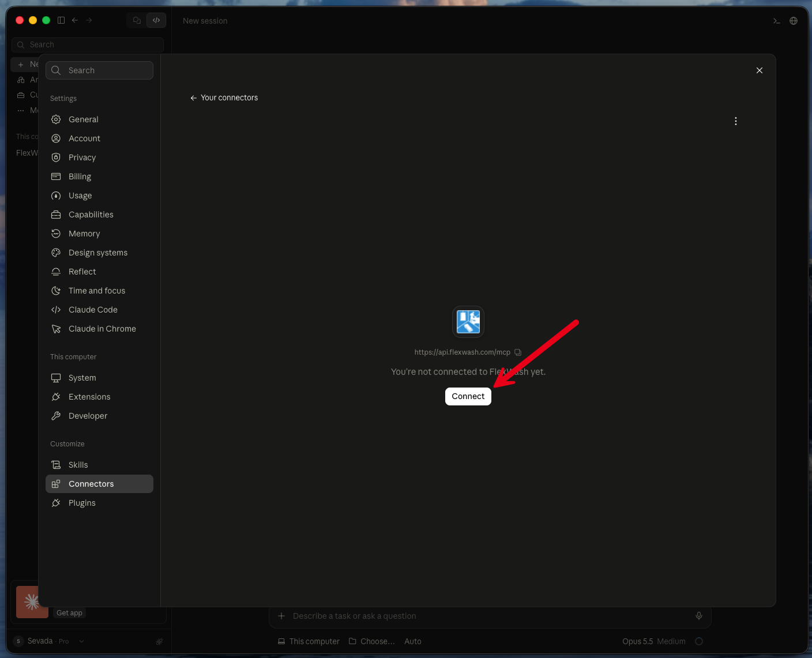Open the Auto mode selector
The width and height of the screenshot is (812, 658).
(413, 641)
